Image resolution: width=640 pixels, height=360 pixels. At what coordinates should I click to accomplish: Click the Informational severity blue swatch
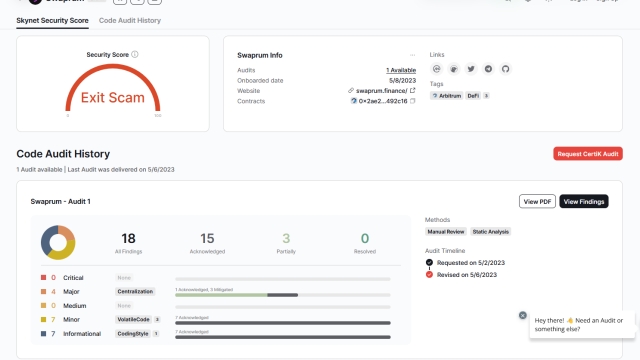[x=43, y=333]
